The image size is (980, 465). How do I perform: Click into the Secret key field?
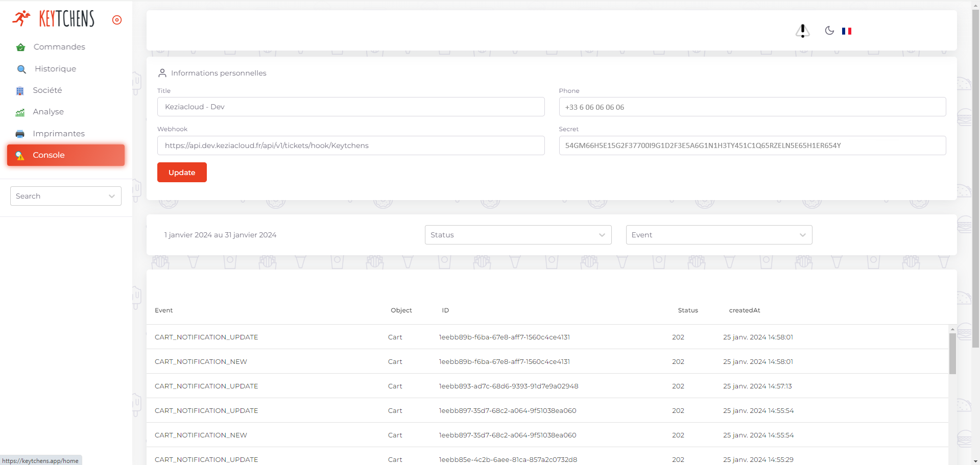pos(752,145)
